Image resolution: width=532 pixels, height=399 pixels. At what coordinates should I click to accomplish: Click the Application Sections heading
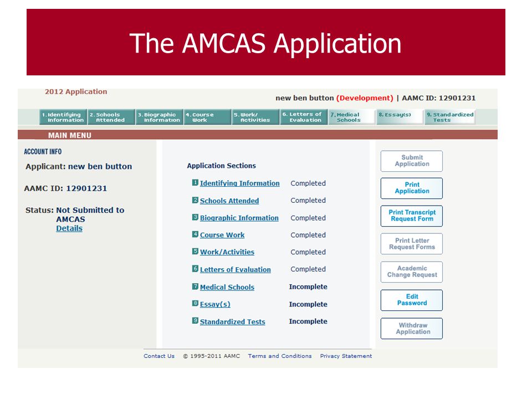pos(221,166)
